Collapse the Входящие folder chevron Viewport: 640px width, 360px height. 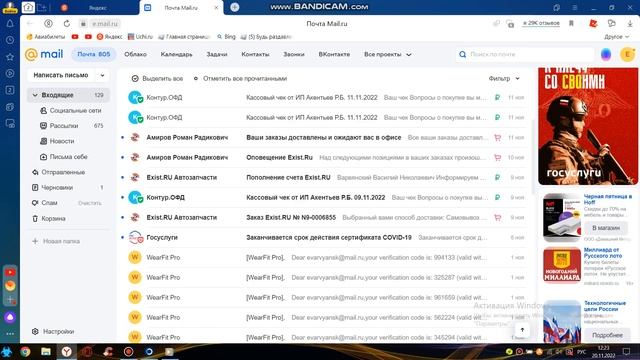coord(35,95)
